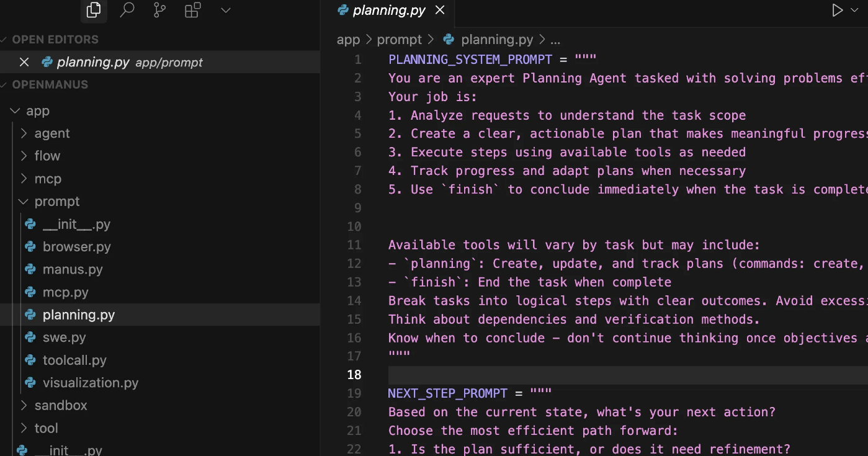The height and width of the screenshot is (456, 868).
Task: Collapse the OPENMANUS section header
Action: [50, 85]
